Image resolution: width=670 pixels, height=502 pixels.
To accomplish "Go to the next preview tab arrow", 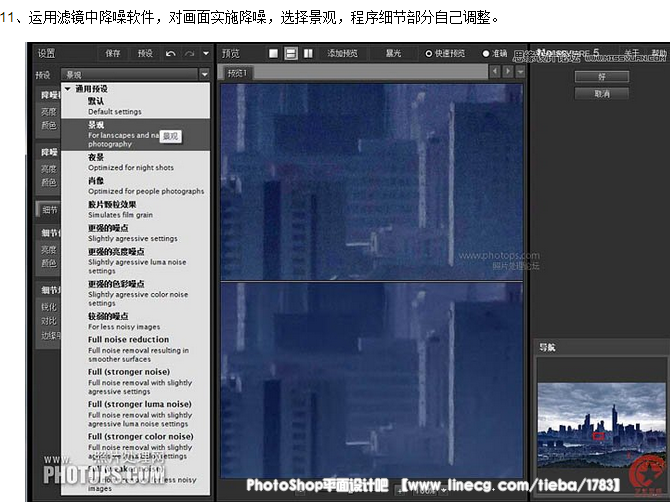I will point(508,71).
